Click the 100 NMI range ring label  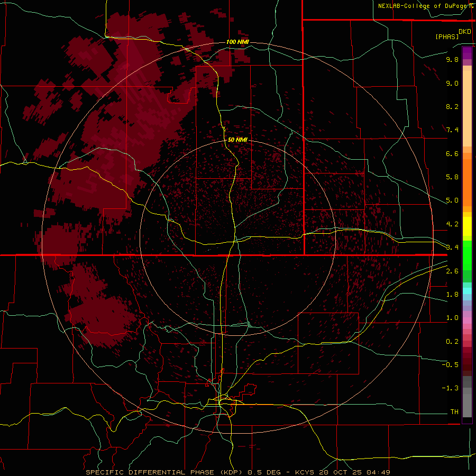[x=237, y=42]
